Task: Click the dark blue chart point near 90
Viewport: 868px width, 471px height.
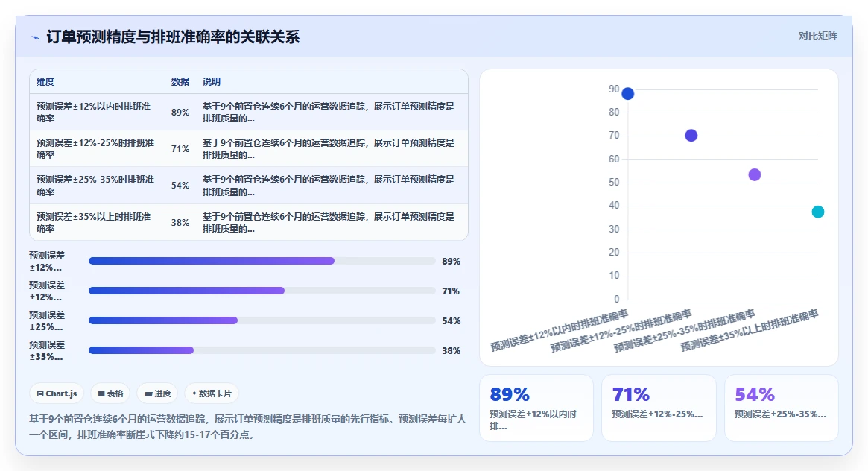Action: click(627, 94)
